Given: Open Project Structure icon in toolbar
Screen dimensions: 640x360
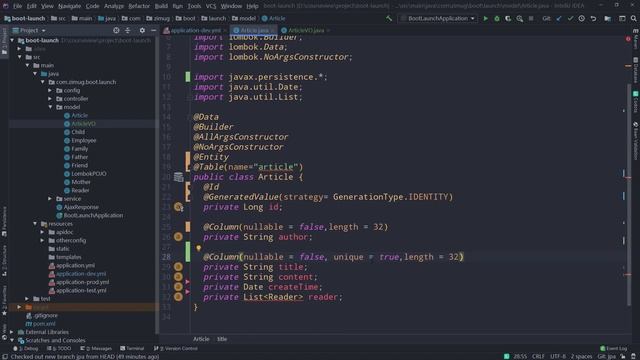Looking at the screenshot, I should click(608, 18).
